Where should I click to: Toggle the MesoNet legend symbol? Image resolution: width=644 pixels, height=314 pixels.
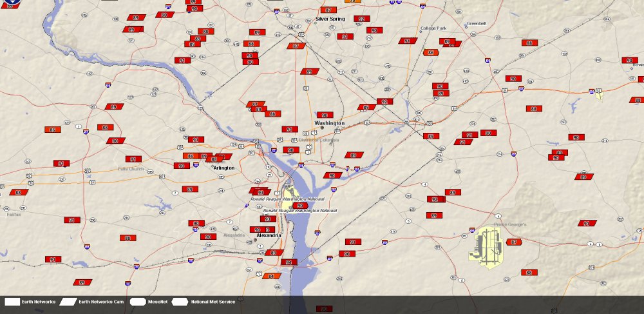[x=138, y=301]
